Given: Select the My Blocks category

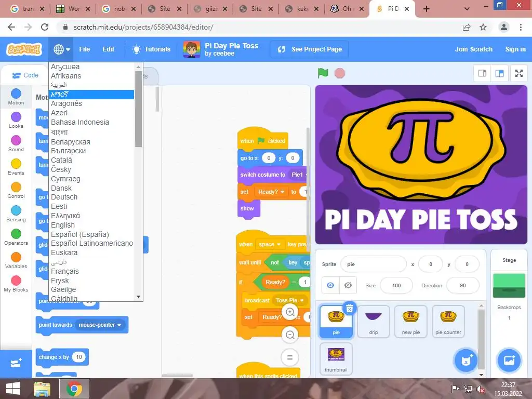Looking at the screenshot, I should (x=16, y=284).
